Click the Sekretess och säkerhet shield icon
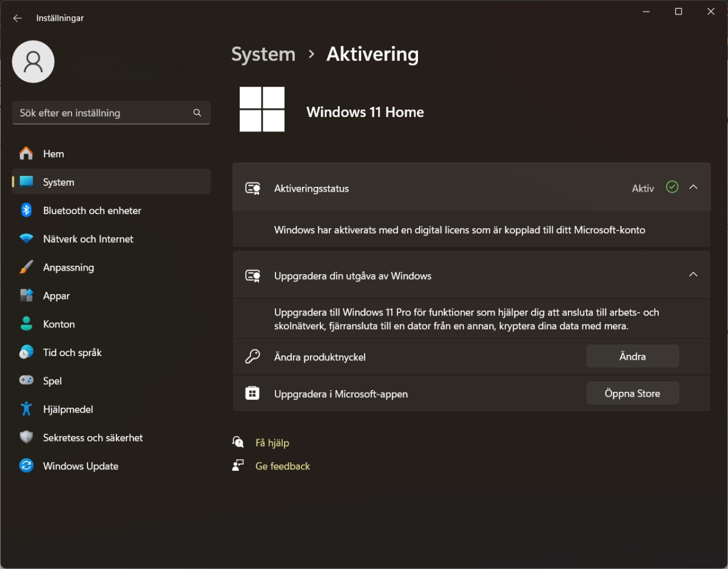This screenshot has width=728, height=569. click(x=26, y=437)
